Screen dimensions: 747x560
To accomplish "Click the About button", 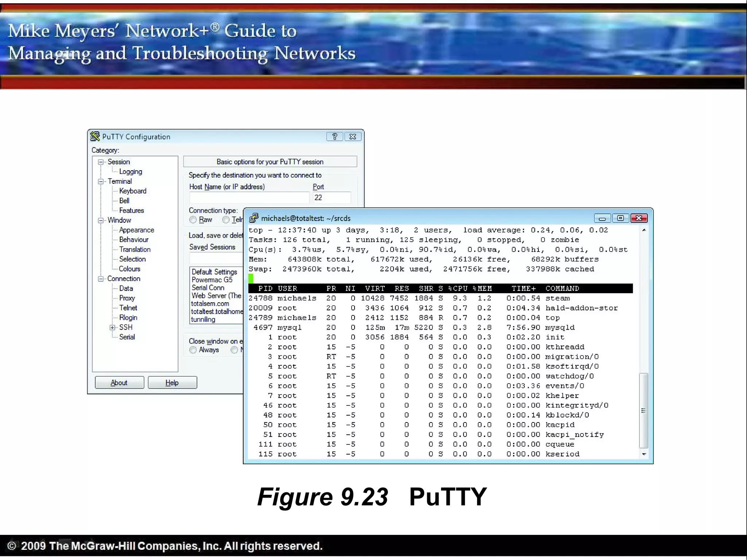I will click(x=119, y=382).
